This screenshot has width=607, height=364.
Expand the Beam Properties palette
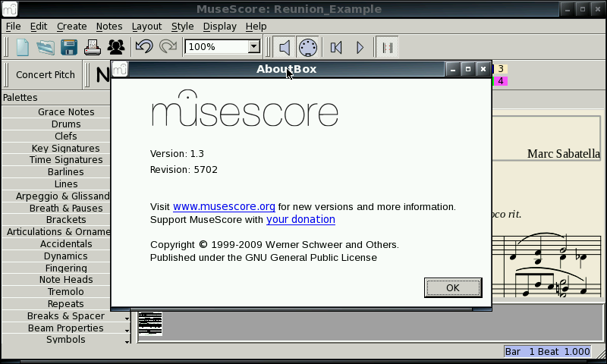tap(66, 328)
